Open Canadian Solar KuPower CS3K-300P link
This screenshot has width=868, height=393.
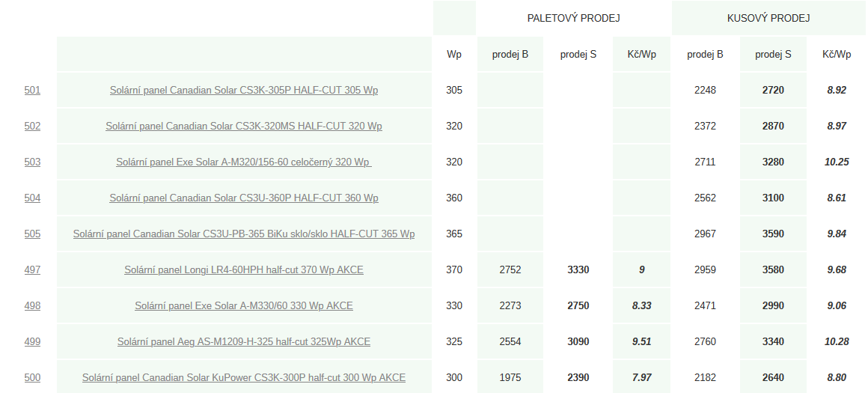point(244,377)
